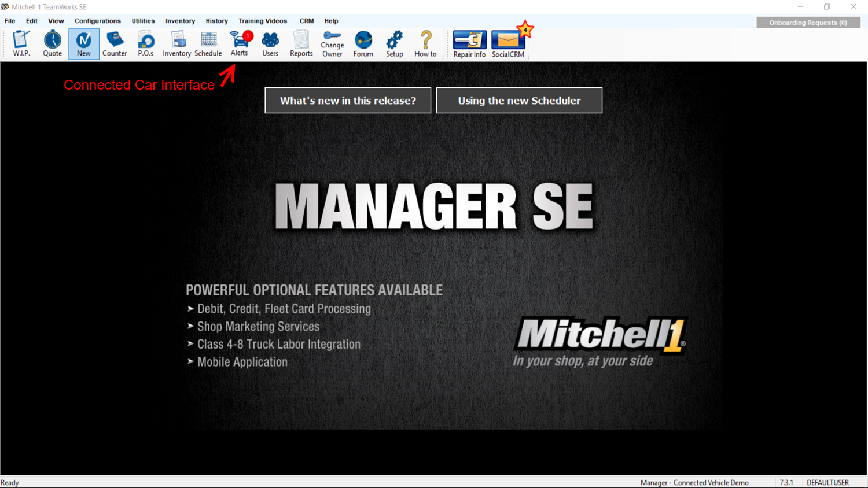Open Purchase Orders via the P.O.s icon
Image resolution: width=868 pixels, height=488 pixels.
(145, 43)
